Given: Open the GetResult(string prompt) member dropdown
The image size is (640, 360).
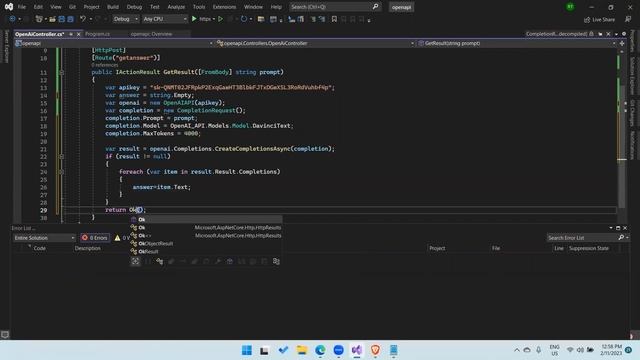Looking at the screenshot, I should click(516, 43).
